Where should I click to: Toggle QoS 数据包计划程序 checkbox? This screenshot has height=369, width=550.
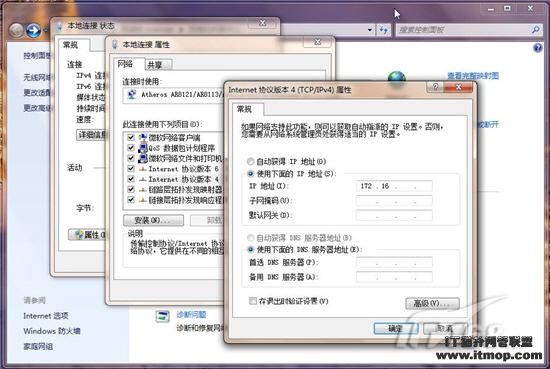(131, 148)
